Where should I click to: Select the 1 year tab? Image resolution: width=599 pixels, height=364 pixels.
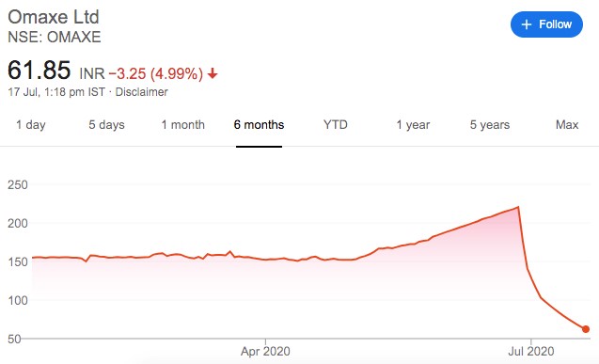click(413, 125)
